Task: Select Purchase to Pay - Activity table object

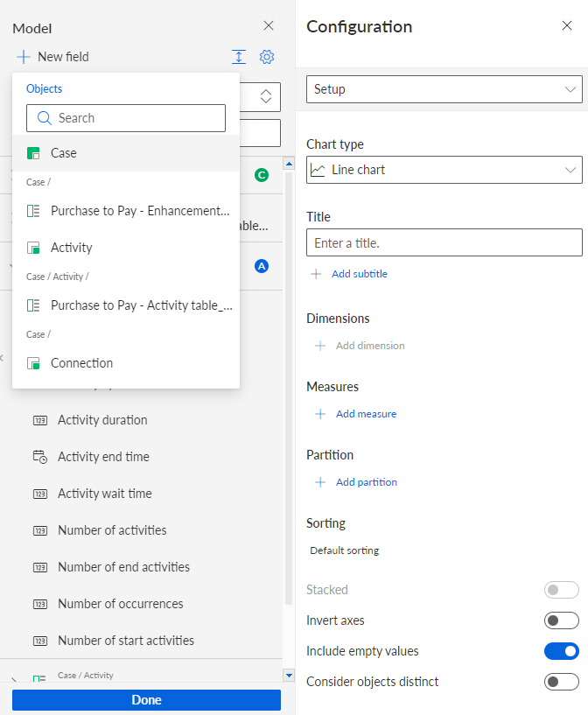Action: click(126, 305)
